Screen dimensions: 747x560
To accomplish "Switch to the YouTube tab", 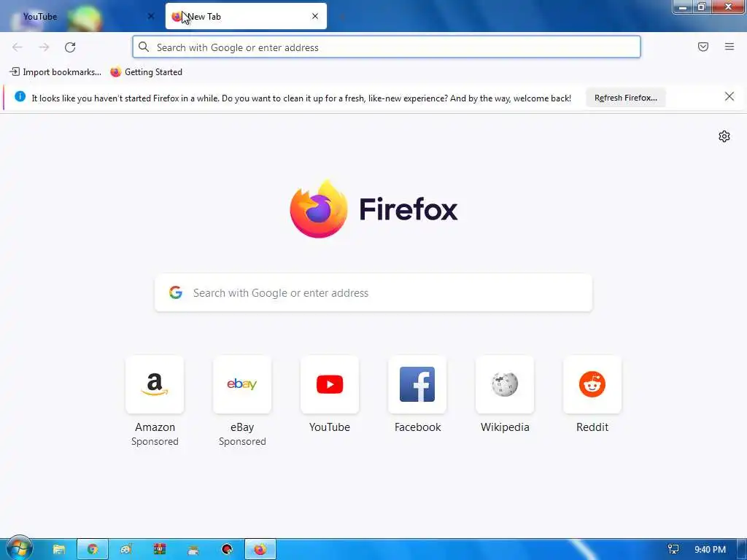I will click(81, 16).
